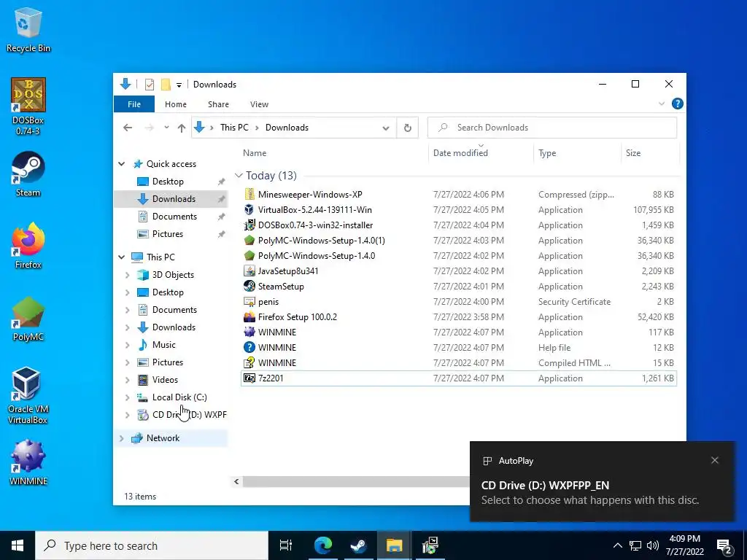The width and height of the screenshot is (747, 560).
Task: Select Videos in the navigation pane
Action: point(165,380)
